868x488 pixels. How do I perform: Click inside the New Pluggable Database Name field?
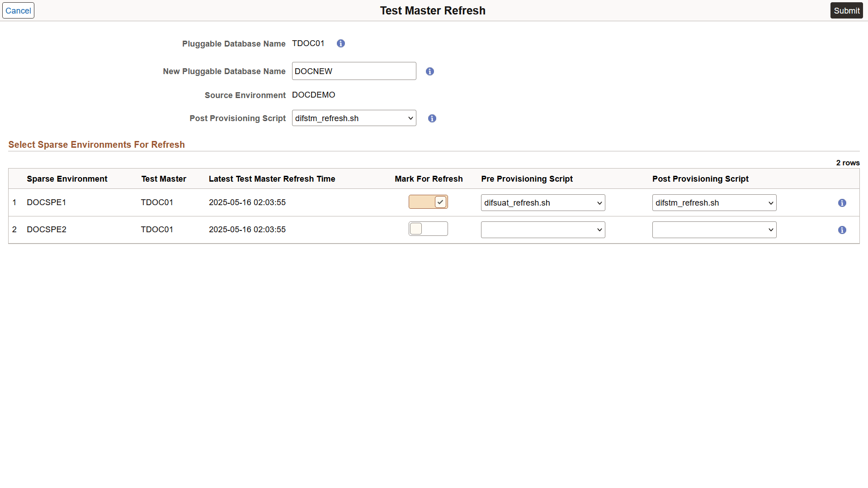(x=354, y=71)
